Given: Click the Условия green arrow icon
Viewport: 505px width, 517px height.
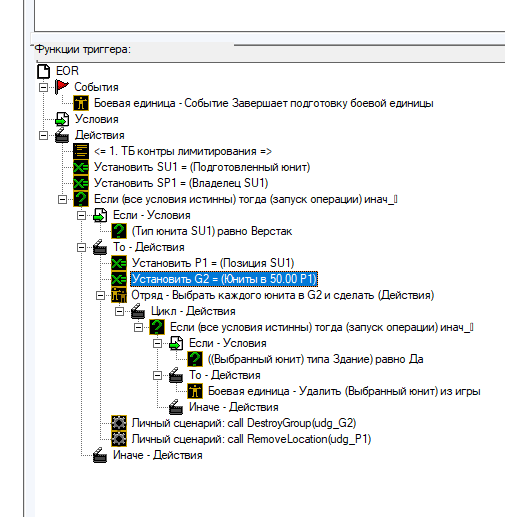Looking at the screenshot, I should click(x=62, y=119).
